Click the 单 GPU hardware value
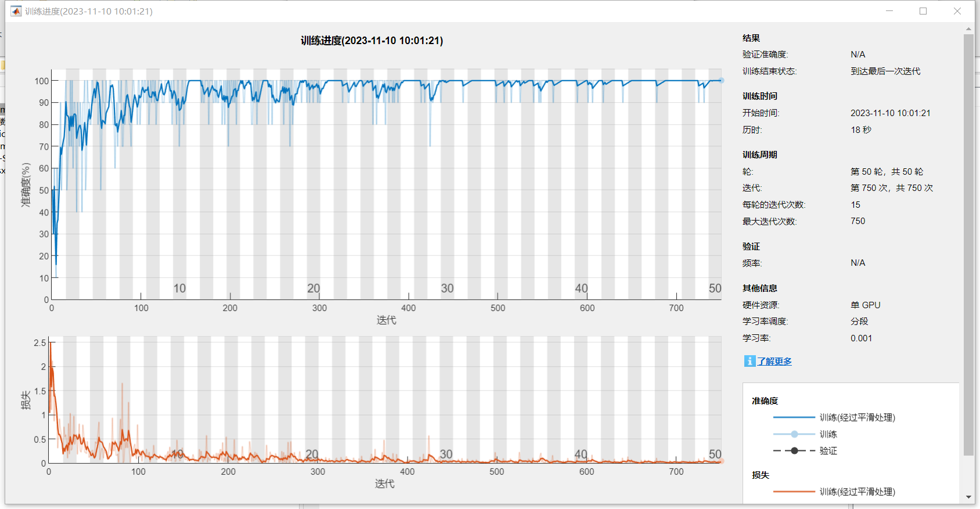 866,305
